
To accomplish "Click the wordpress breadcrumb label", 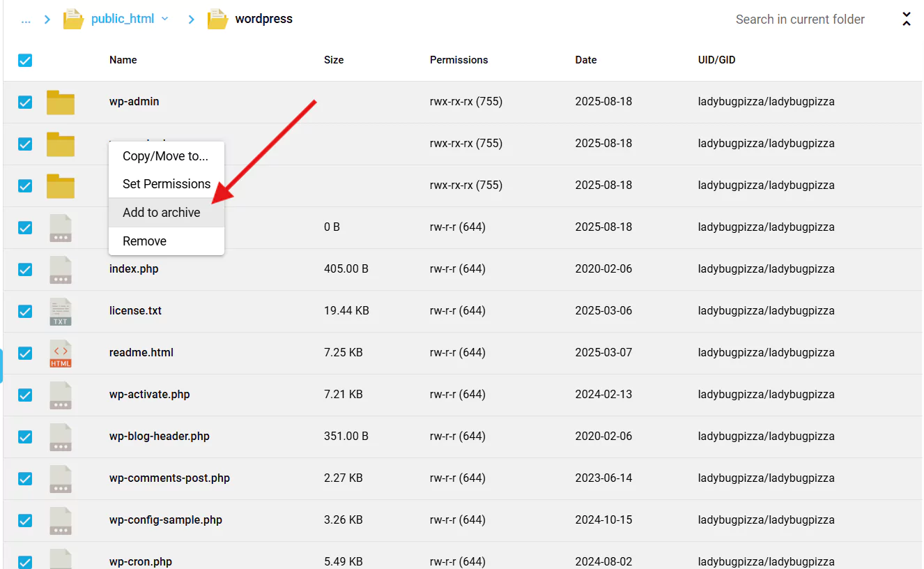I will coord(264,19).
